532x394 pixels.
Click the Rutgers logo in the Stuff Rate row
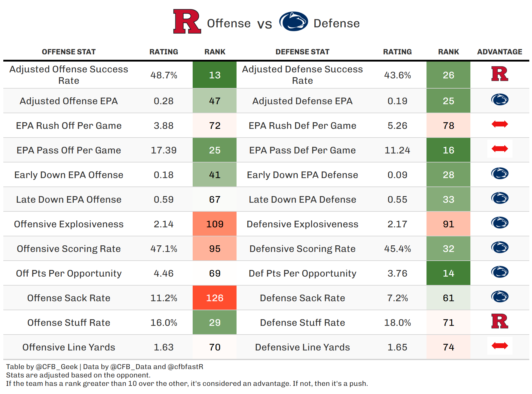500,321
